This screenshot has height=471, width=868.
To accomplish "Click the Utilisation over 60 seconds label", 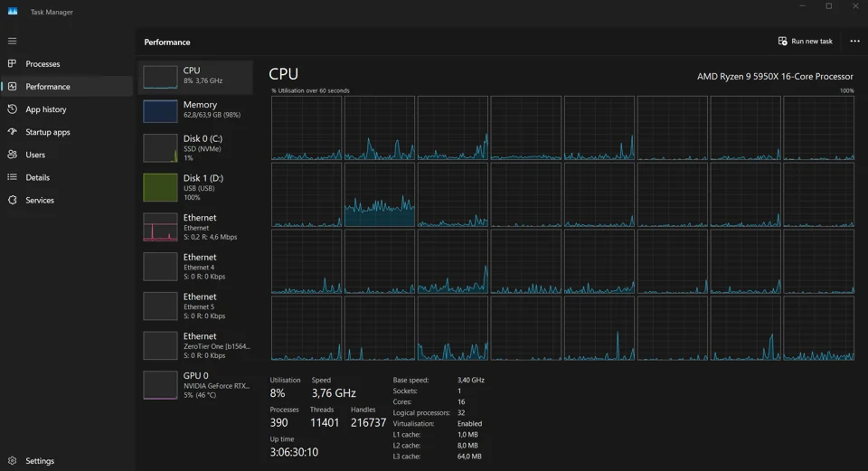I will (310, 90).
